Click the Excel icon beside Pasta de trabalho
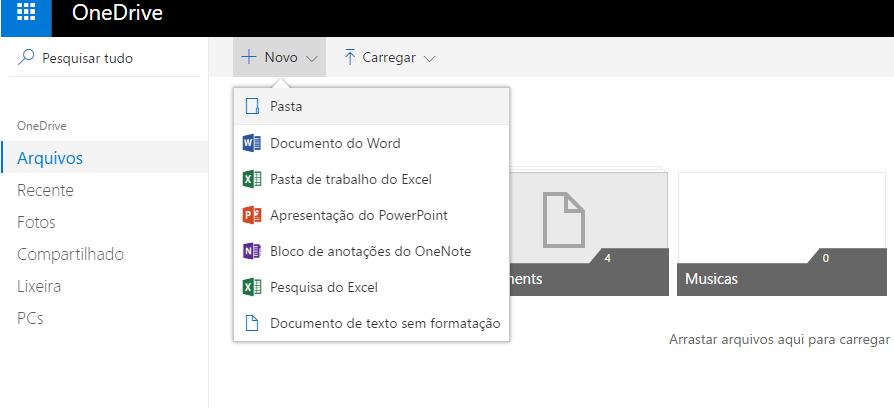Viewport: 894px width, 408px height. click(251, 179)
